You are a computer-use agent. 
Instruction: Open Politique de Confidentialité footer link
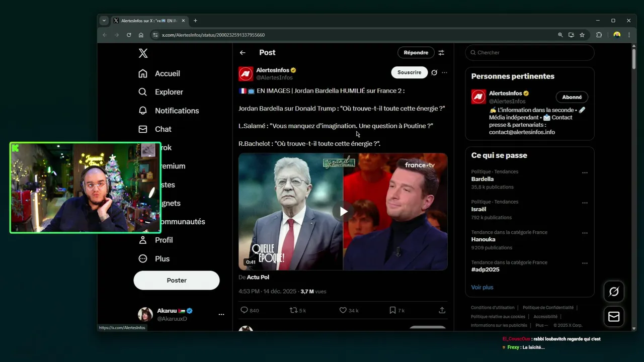tap(548, 308)
